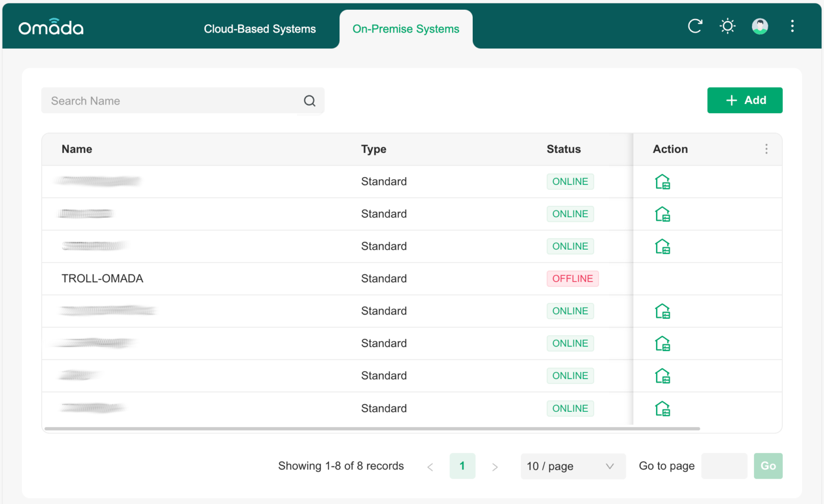Click the search magnifier icon
This screenshot has height=504, width=824.
(x=310, y=101)
